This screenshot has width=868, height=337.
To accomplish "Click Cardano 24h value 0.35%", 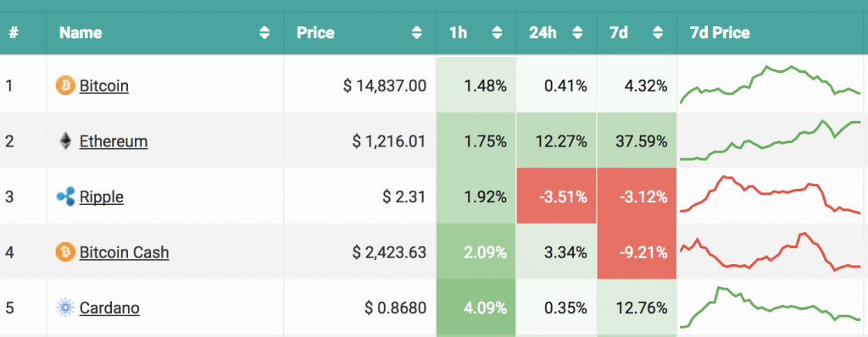I will click(x=565, y=307).
